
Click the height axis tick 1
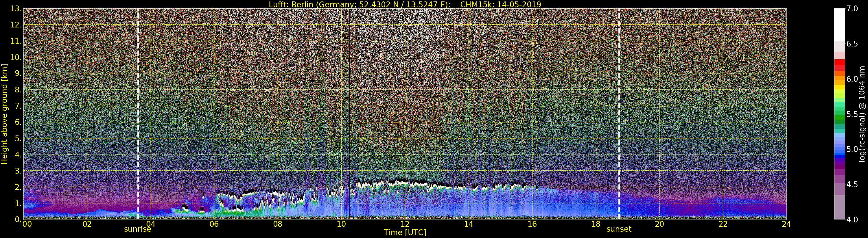click(x=18, y=203)
